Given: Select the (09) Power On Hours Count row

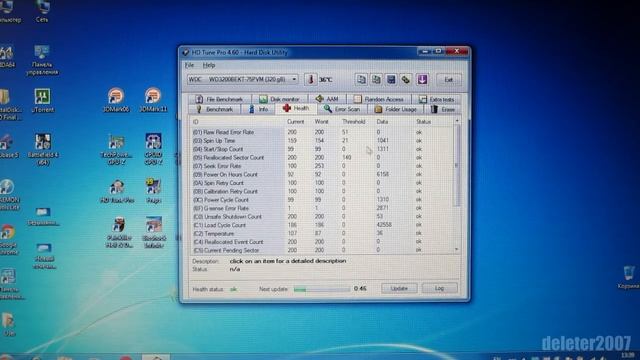Looking at the screenshot, I should pyautogui.click(x=322, y=175).
